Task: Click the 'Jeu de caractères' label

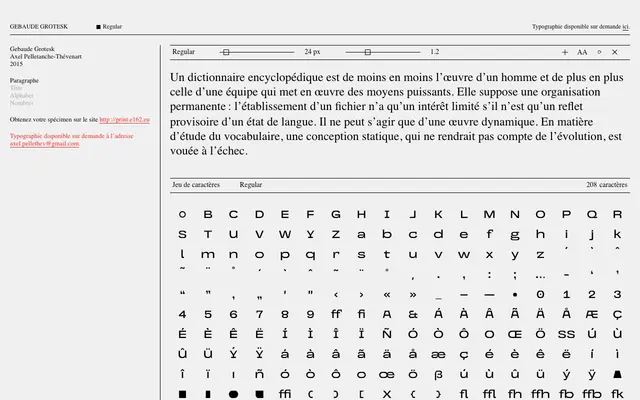Action: pos(196,184)
